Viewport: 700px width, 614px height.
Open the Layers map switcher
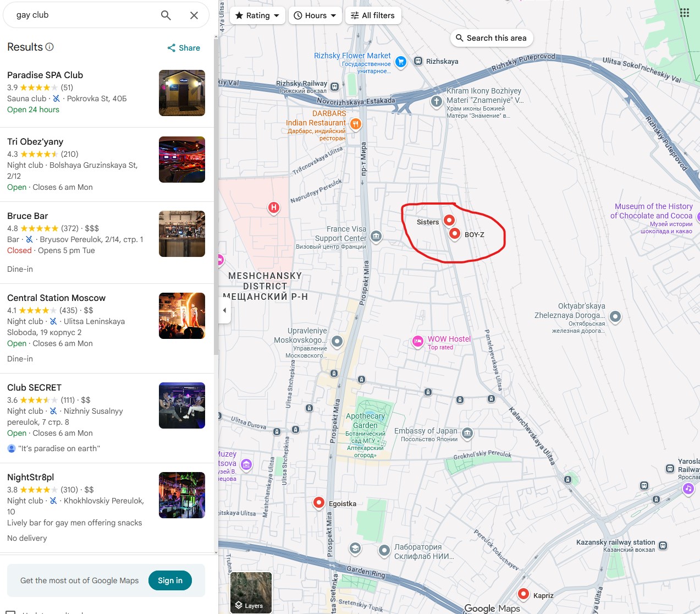tap(251, 593)
